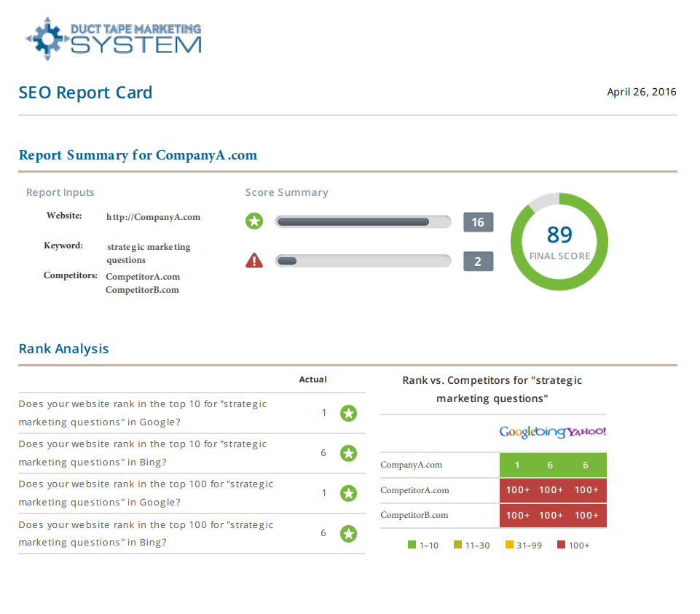Click the top 100 in Google question text
This screenshot has height=614, width=700.
(146, 493)
